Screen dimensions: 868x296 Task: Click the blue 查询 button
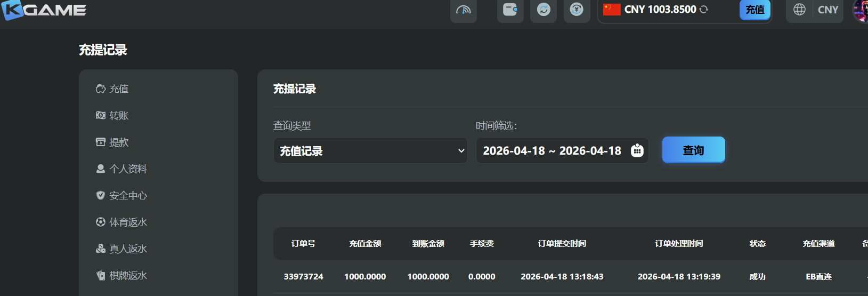click(693, 150)
